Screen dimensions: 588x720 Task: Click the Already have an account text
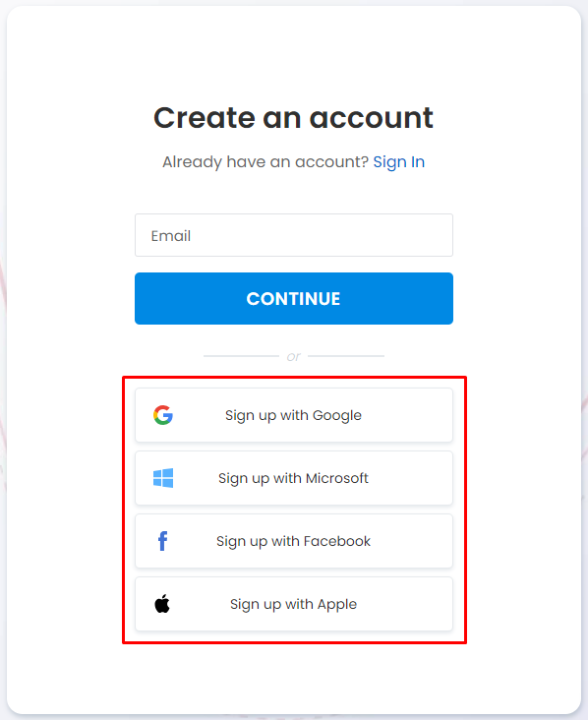[x=265, y=161]
